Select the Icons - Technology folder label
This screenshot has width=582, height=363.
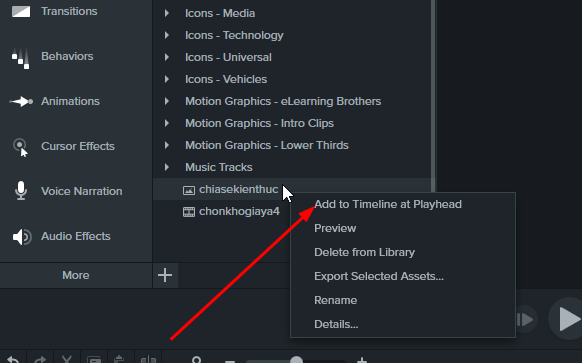[x=234, y=35]
